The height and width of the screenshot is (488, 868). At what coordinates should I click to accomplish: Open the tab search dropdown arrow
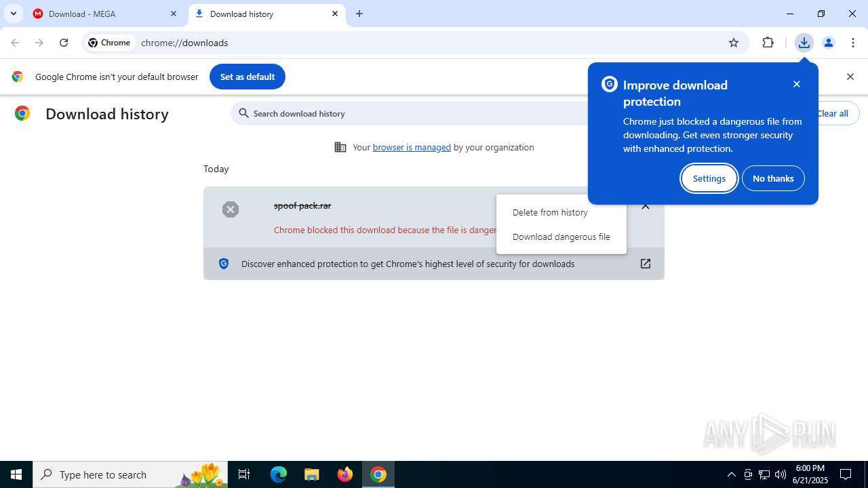coord(13,14)
